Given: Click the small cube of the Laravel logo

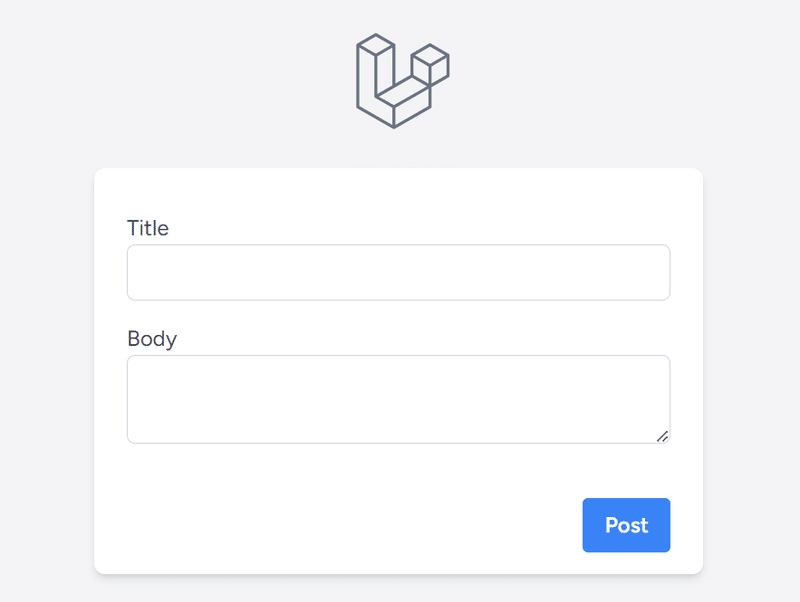Looking at the screenshot, I should (x=430, y=64).
